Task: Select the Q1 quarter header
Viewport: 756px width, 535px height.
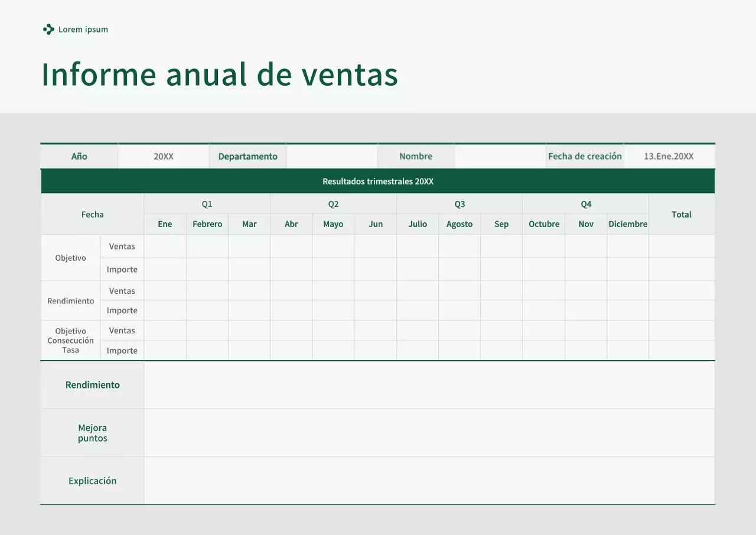Action: coord(207,203)
